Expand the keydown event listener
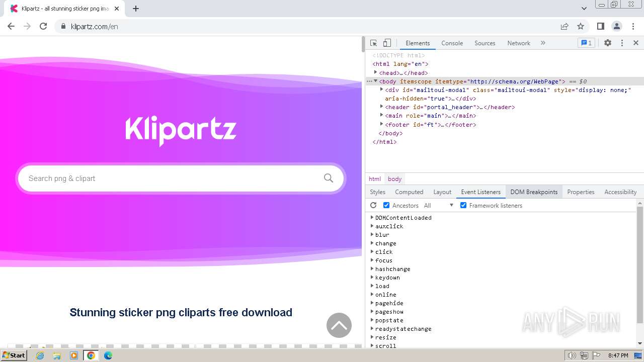 coord(372,278)
